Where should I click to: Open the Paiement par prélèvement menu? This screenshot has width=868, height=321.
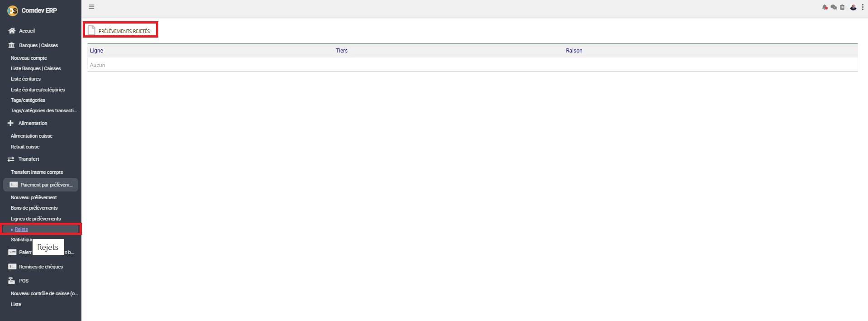click(x=41, y=185)
